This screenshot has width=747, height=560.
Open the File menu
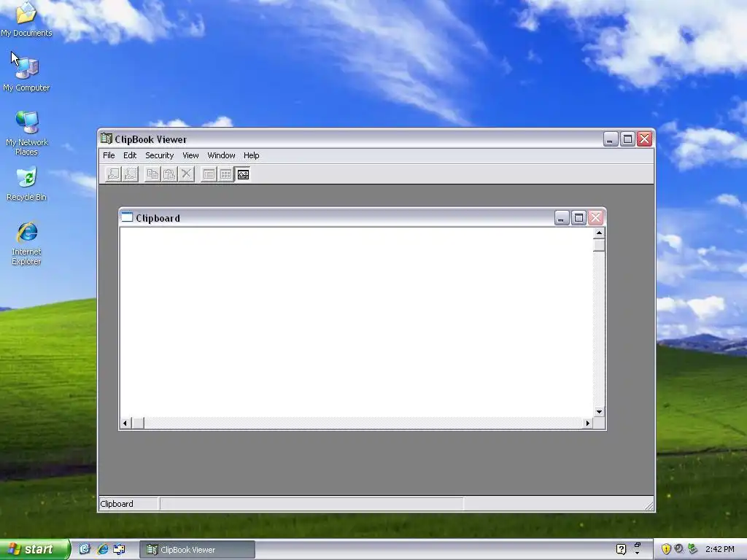click(109, 155)
